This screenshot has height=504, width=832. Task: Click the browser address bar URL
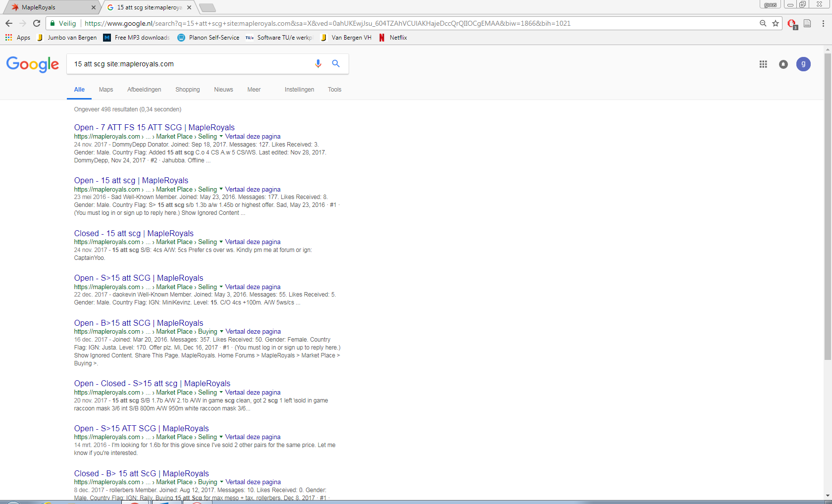tap(327, 23)
